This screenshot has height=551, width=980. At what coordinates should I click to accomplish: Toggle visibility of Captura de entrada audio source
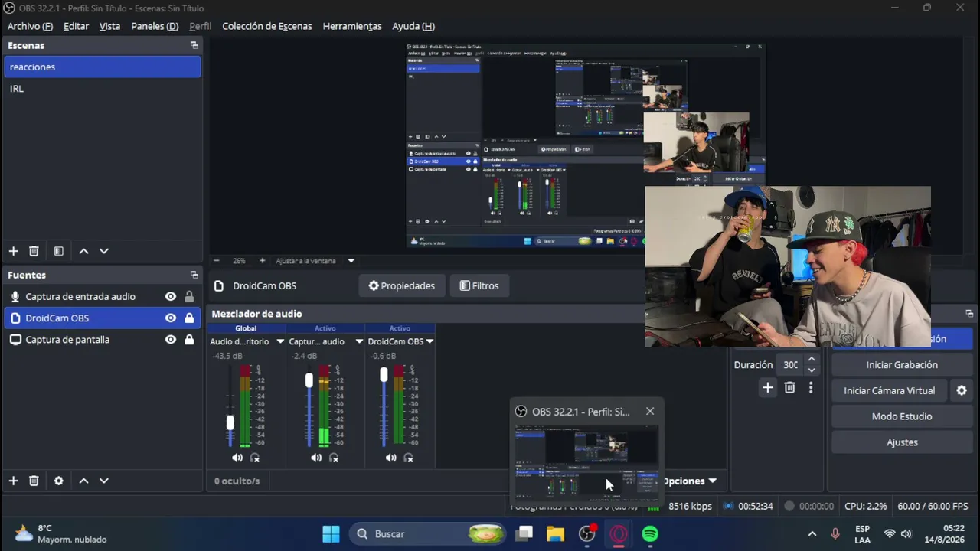click(171, 297)
